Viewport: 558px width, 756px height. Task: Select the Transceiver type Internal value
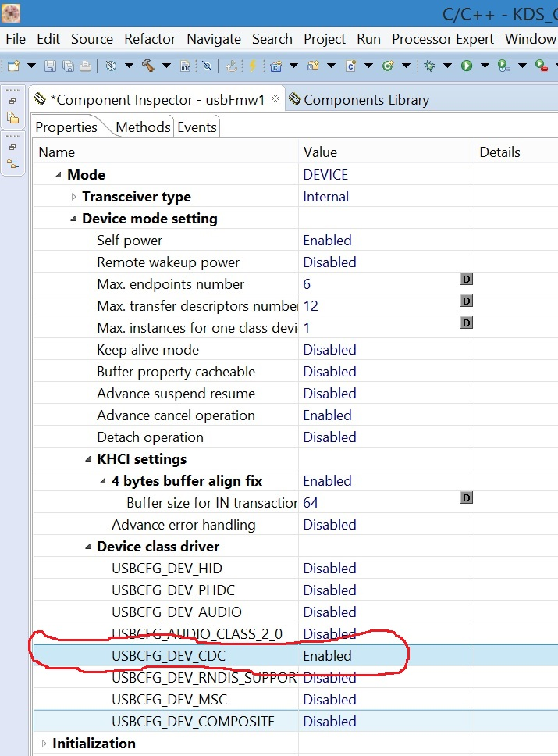click(325, 197)
